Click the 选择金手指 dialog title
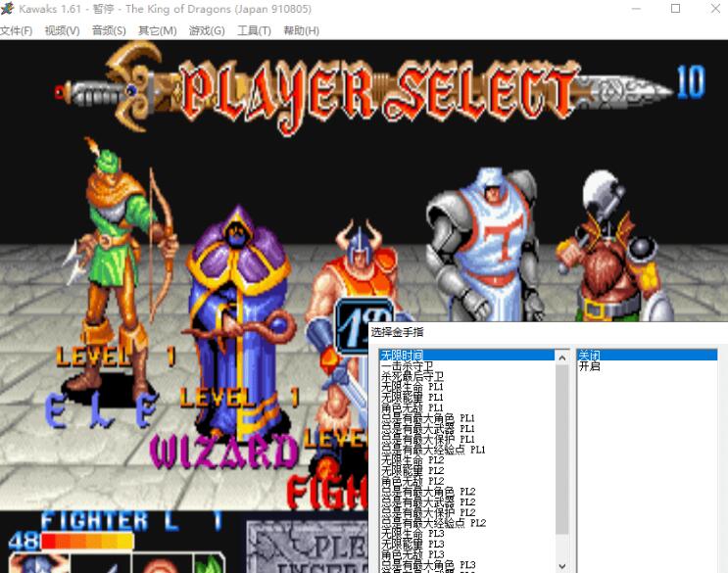The image size is (728, 573). tap(397, 332)
